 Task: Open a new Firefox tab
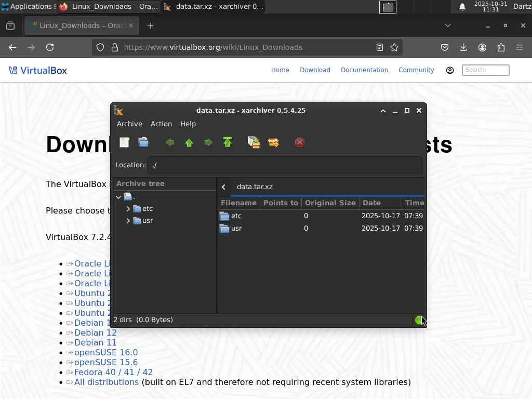pos(151,26)
